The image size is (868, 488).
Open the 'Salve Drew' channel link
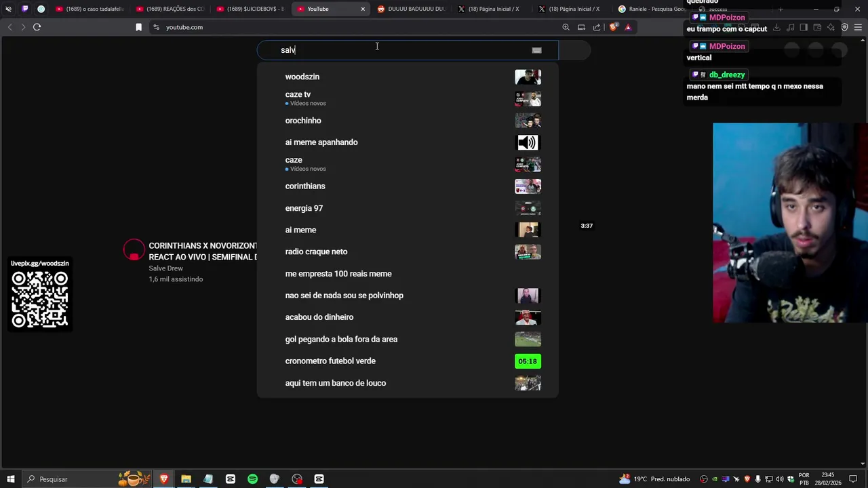pyautogui.click(x=166, y=268)
